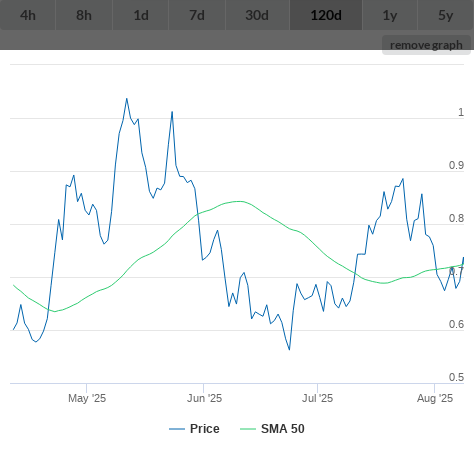Click the green SMA 50 legend marker
The width and height of the screenshot is (474, 455).
(248, 429)
